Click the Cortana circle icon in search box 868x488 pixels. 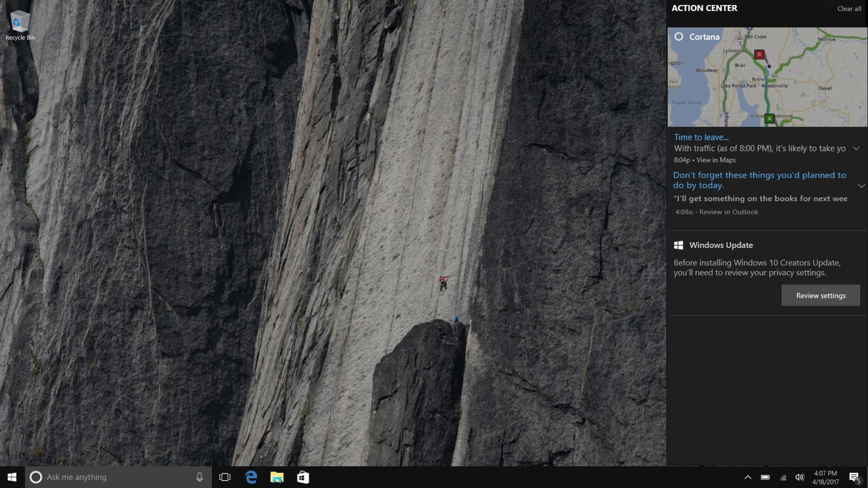click(36, 477)
